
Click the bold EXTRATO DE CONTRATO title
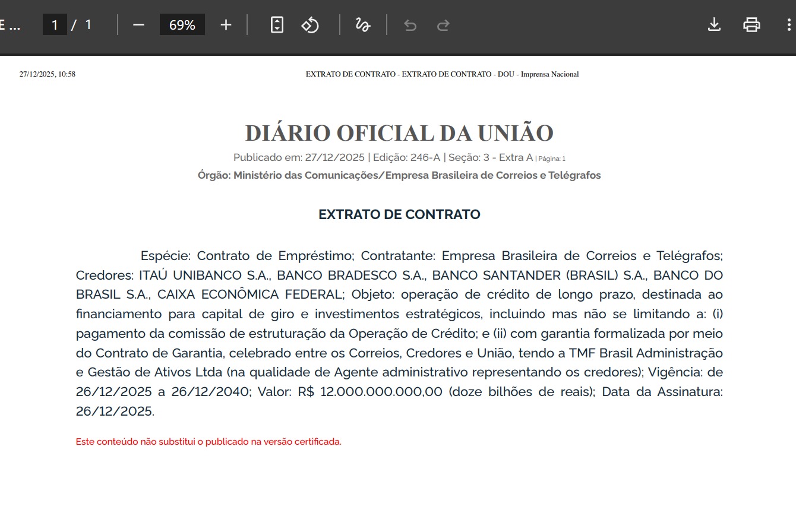(399, 214)
